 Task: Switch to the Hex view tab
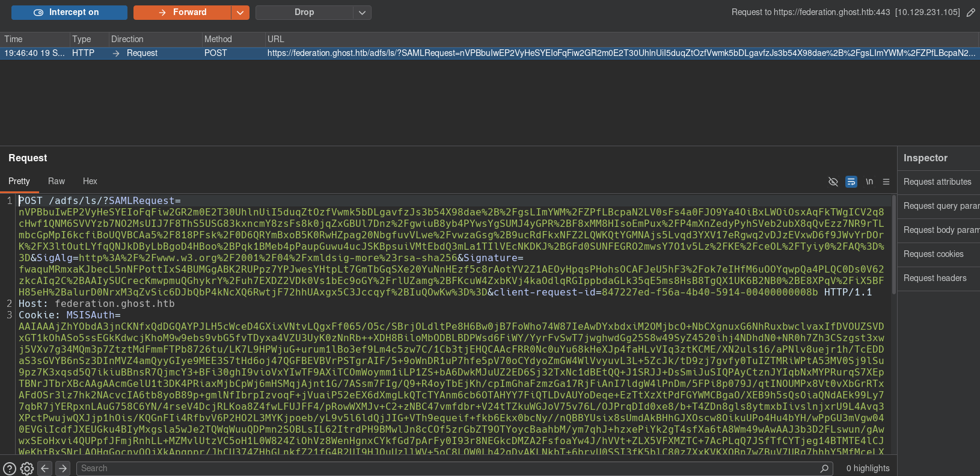[90, 181]
